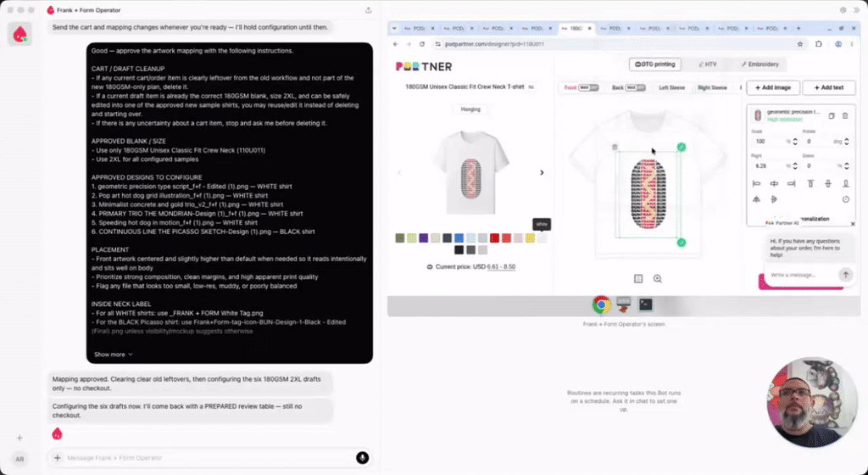Click the Hanging mockup style button
868x475 pixels.
(470, 109)
